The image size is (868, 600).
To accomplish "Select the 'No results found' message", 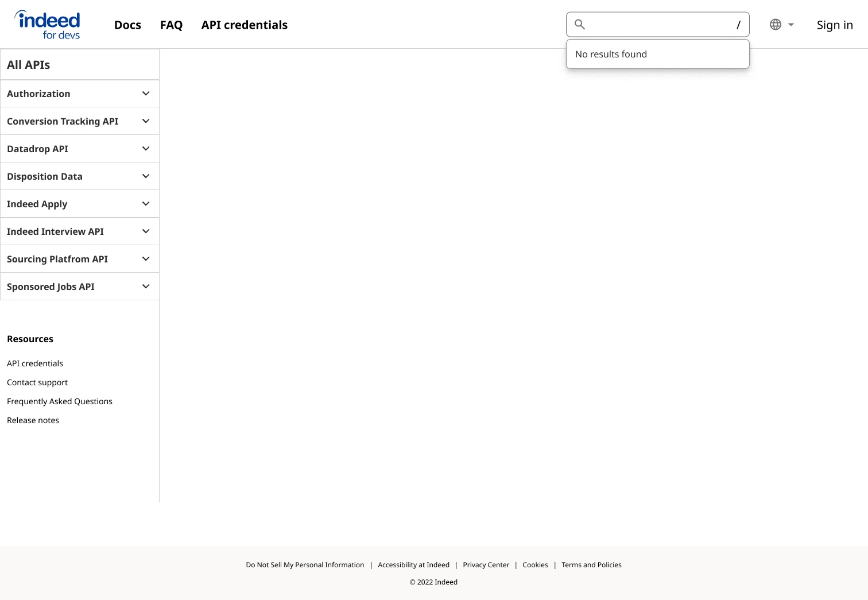I will coord(611,54).
